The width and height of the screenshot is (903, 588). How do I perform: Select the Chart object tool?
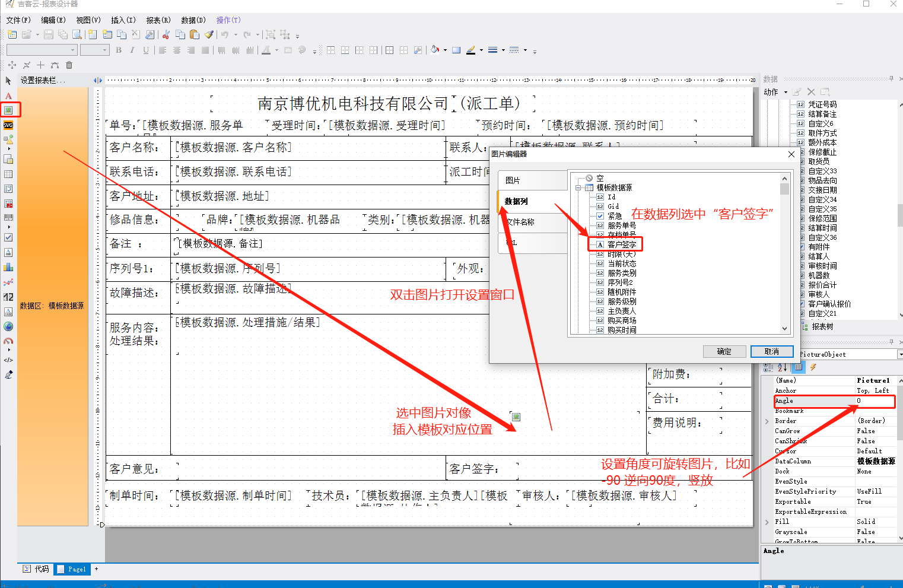coord(8,267)
